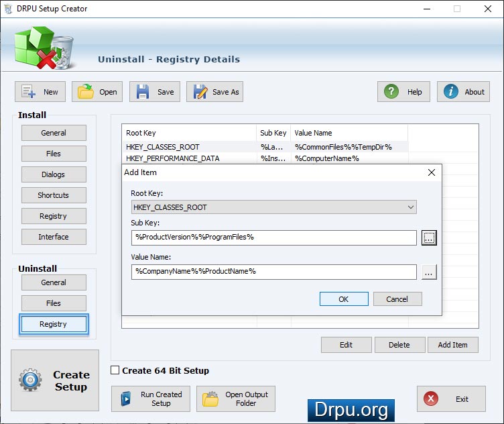Open Install Files section
This screenshot has width=504, height=424.
click(x=54, y=154)
